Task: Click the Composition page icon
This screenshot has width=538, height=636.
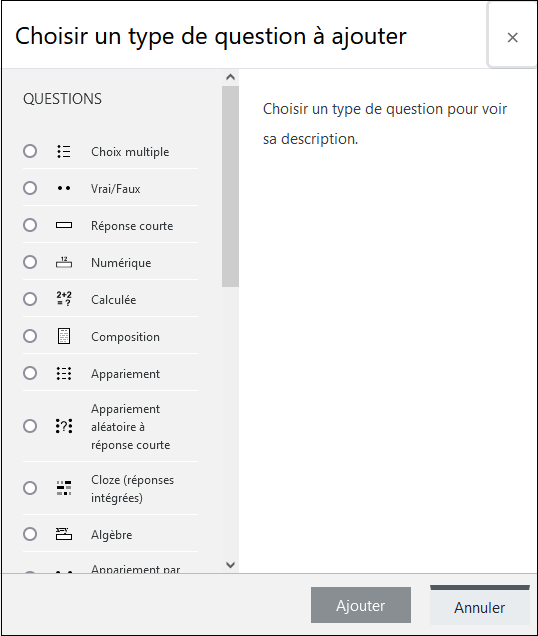Action: (64, 336)
